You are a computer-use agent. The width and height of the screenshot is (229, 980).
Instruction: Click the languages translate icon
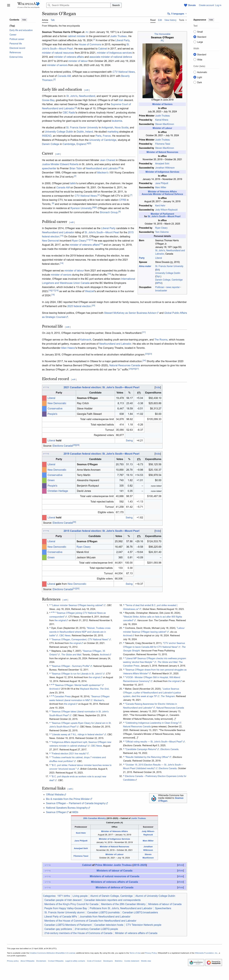click(x=169, y=14)
